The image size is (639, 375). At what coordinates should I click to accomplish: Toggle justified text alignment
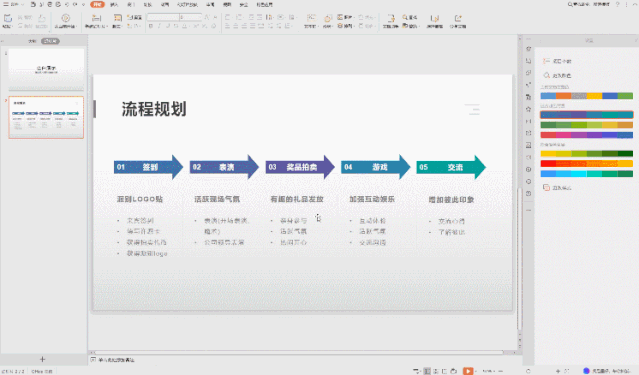[252, 26]
